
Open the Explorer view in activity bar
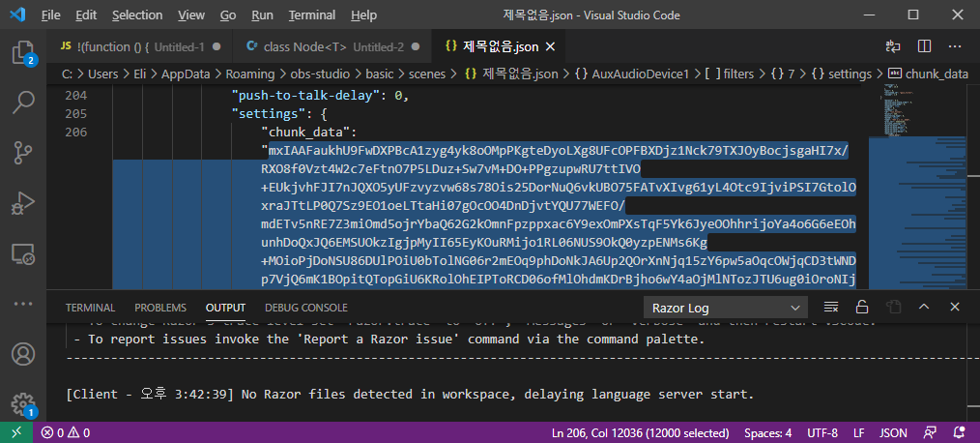click(x=23, y=53)
